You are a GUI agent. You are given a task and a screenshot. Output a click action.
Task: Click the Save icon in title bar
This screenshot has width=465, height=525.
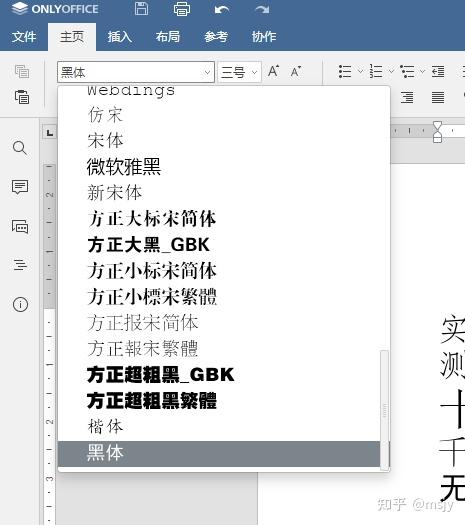(141, 9)
